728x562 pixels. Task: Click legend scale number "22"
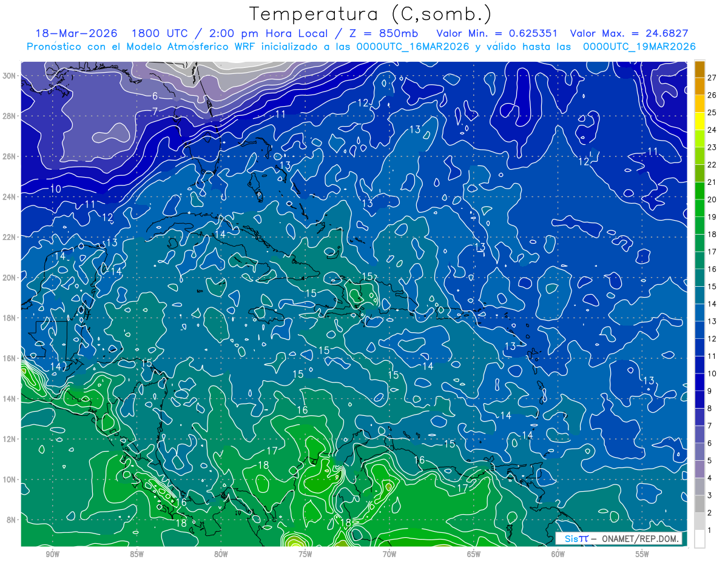pos(712,165)
